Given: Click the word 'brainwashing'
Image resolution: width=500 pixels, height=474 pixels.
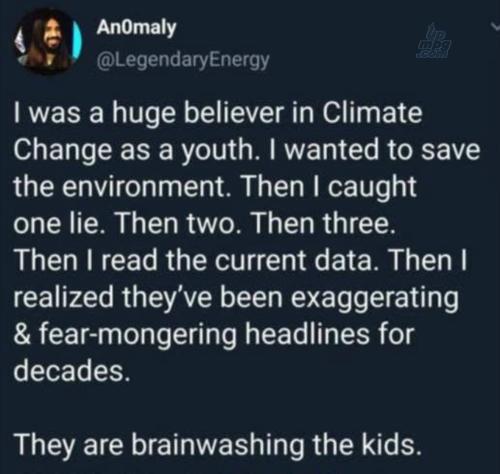Looking at the screenshot, I should click(218, 446).
